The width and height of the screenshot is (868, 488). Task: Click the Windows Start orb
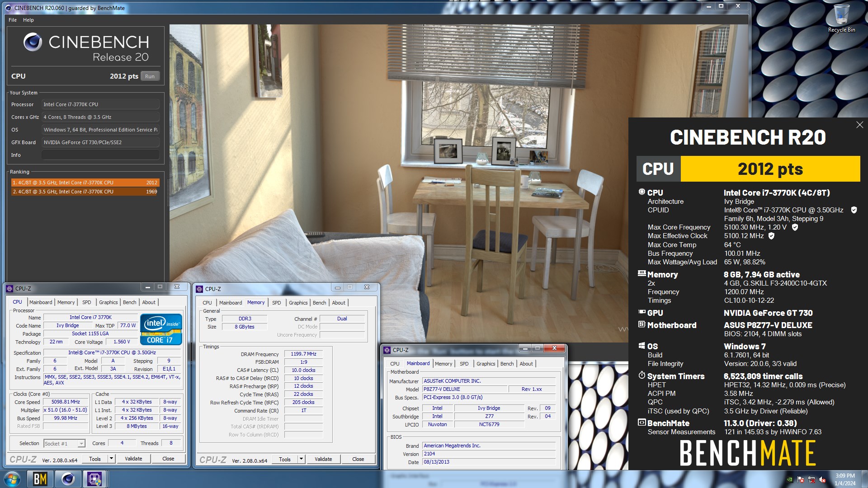[x=12, y=479]
